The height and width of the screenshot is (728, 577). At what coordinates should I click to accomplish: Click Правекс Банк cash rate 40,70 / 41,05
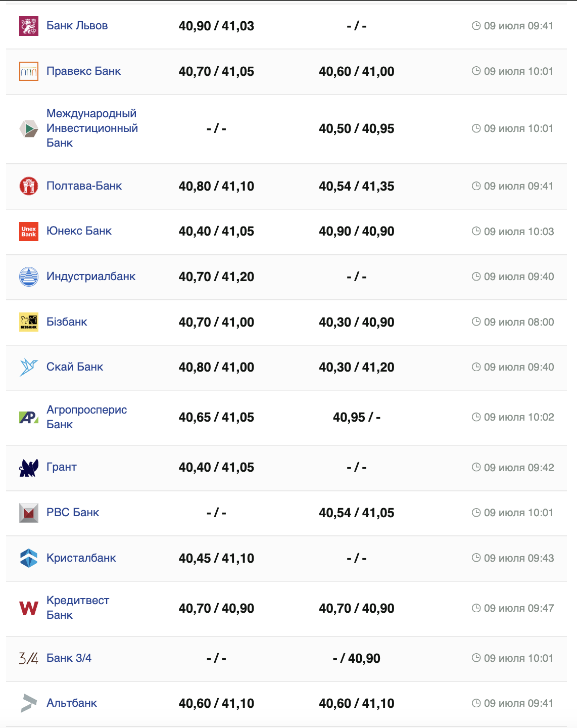click(x=216, y=71)
